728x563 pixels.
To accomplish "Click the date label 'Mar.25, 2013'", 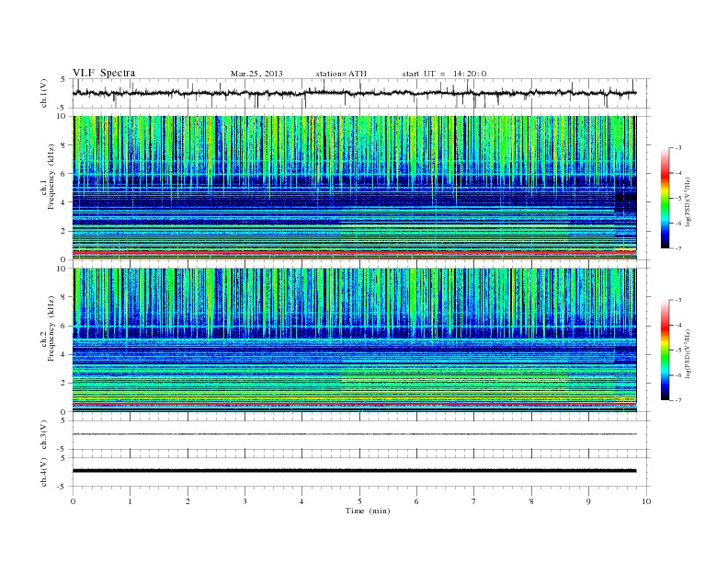I will point(256,74).
